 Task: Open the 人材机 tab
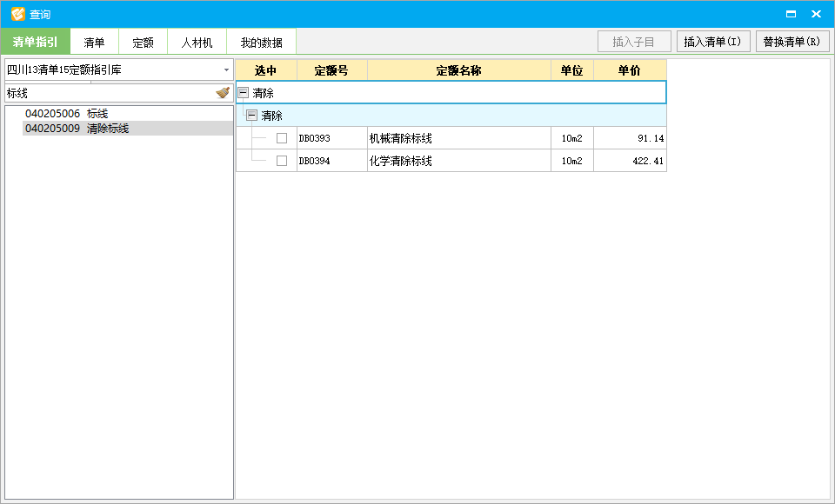197,42
